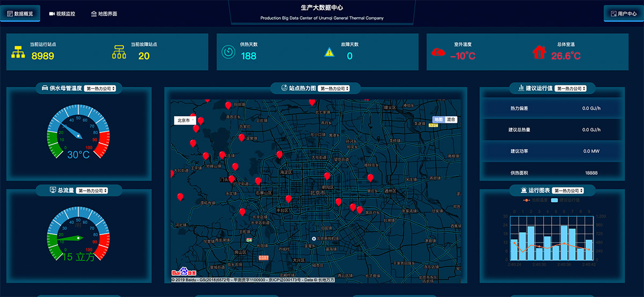
Task: Switch to the 视频监控 video monitoring tab
Action: pyautogui.click(x=62, y=13)
